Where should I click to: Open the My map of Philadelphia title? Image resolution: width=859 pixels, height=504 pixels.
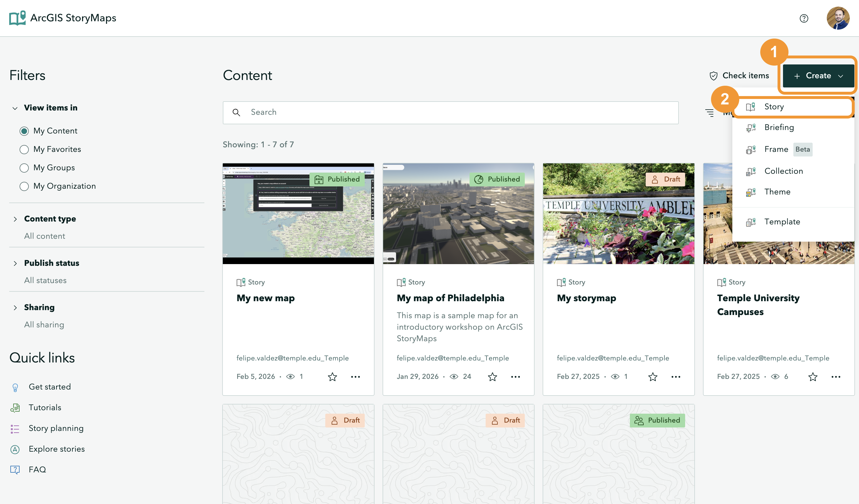tap(450, 298)
